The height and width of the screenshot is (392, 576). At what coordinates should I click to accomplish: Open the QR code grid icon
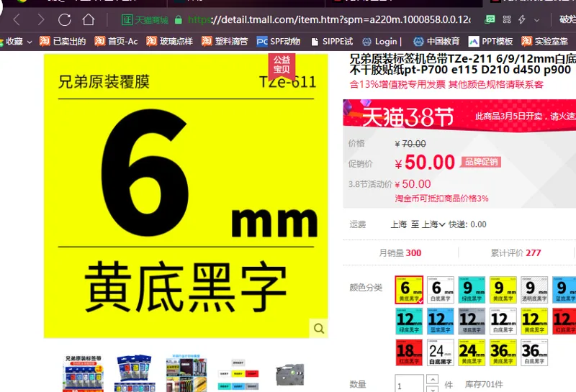[x=507, y=19]
